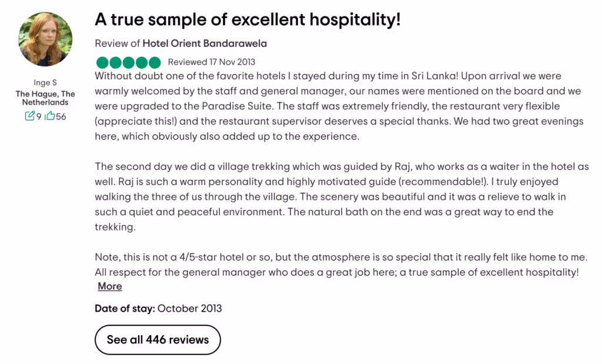The height and width of the screenshot is (364, 602).
Task: Click the reviewer location text
Action: pos(45,97)
